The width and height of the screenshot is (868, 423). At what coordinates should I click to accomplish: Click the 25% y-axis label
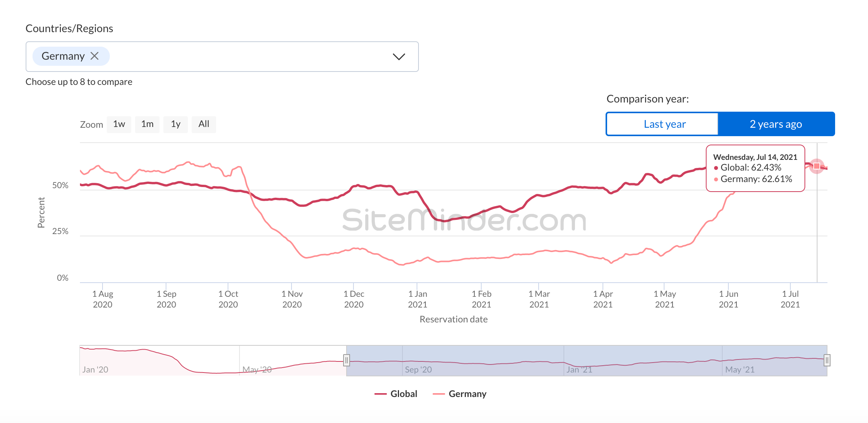(x=60, y=231)
